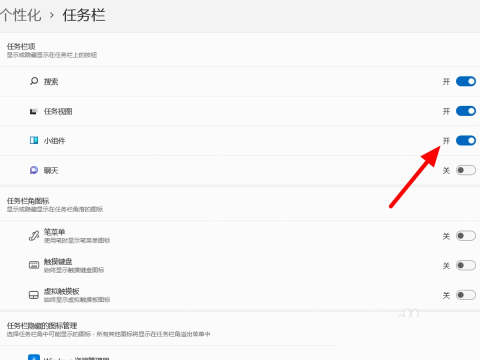The height and width of the screenshot is (360, 480).
Task: Collapse the 任务栏隐藏的图标管理 section header
Action: click(x=240, y=329)
